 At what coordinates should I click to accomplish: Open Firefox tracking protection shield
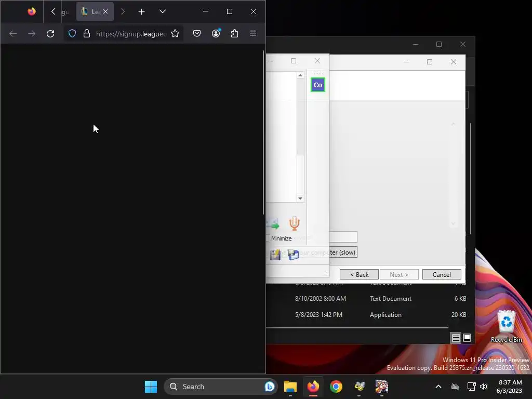72,34
